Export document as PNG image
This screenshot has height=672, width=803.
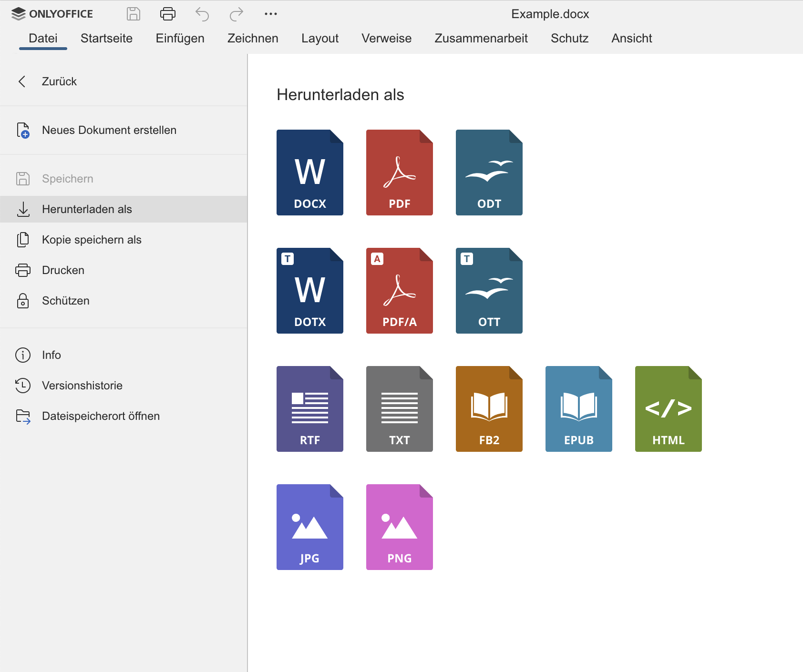(399, 527)
